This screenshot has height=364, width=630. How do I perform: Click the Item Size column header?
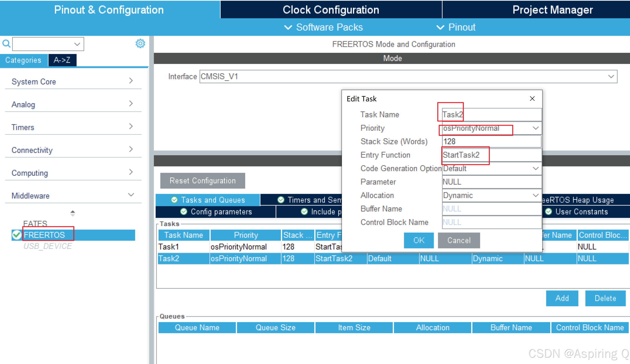[x=354, y=327]
